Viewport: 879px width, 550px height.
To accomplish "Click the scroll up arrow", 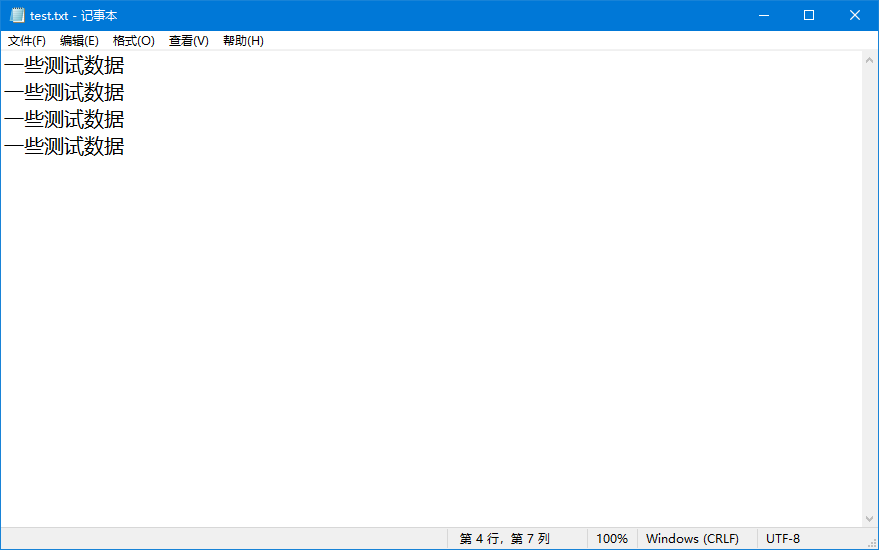I will (x=869, y=60).
